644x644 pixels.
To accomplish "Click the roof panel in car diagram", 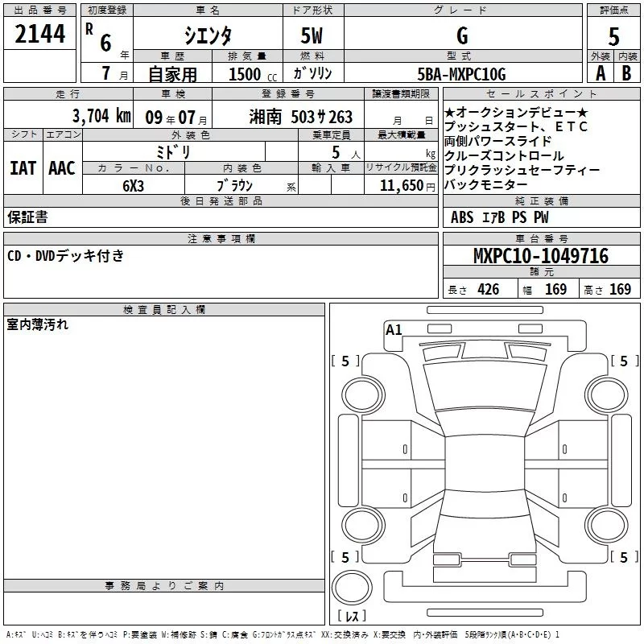I will pyautogui.click(x=485, y=463).
